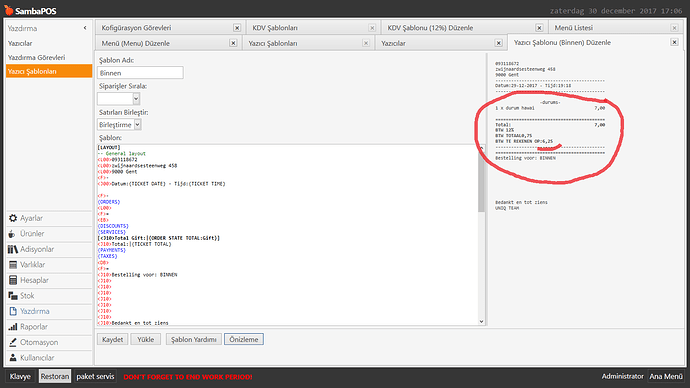The image size is (690, 388).
Task: Switch to Menü Listesi tab
Action: (573, 28)
